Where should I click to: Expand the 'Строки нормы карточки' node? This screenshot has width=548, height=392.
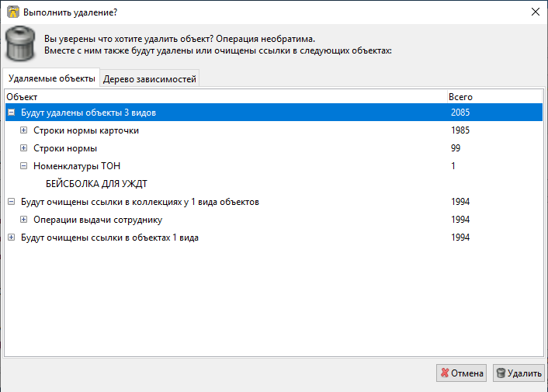click(23, 130)
